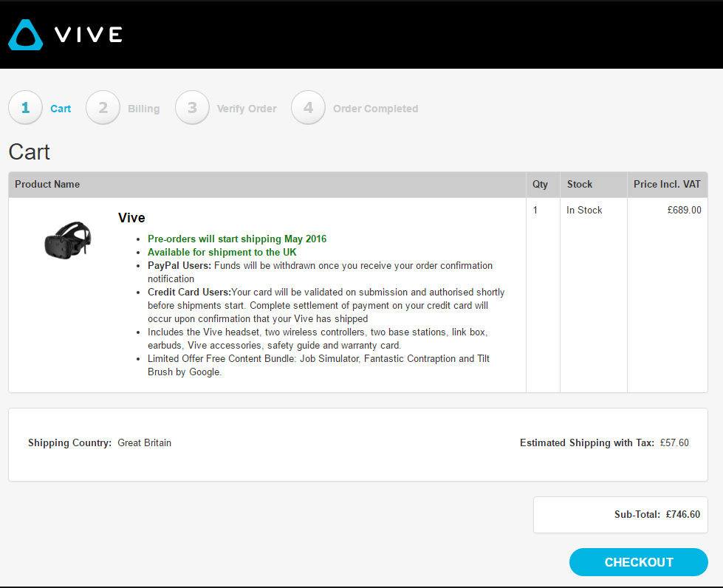Click the In Stock status cell

click(x=584, y=211)
